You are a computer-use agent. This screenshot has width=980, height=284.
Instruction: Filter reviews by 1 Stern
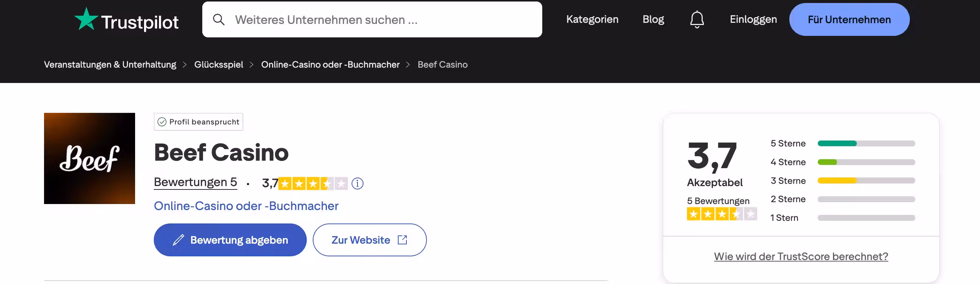pyautogui.click(x=842, y=218)
